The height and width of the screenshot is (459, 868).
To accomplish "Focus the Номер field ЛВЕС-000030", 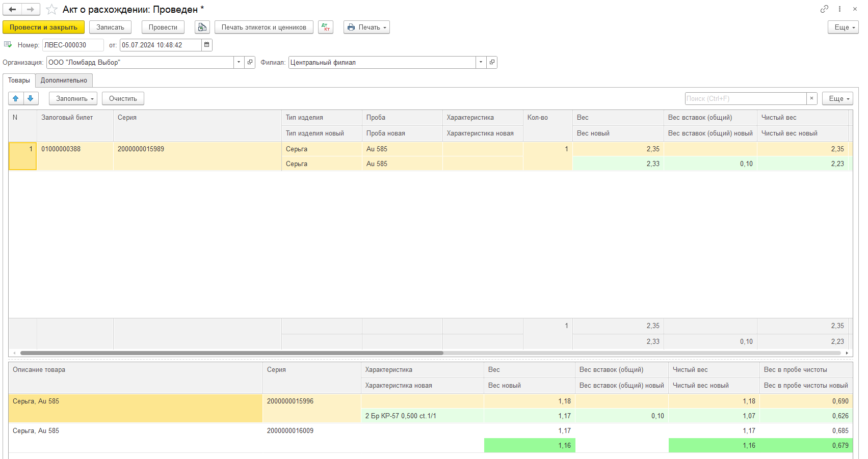I will click(73, 45).
